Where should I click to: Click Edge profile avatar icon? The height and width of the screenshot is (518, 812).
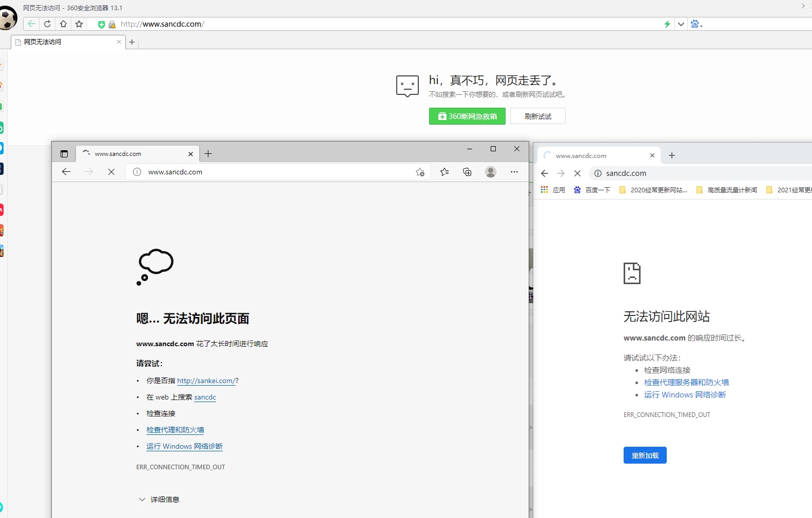coord(491,172)
